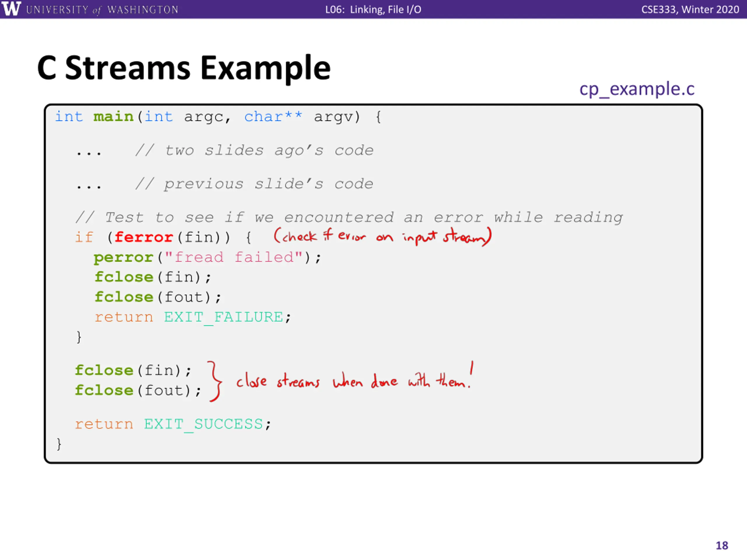Click the ferror function name in code
The height and width of the screenshot is (560, 747).
tap(144, 237)
